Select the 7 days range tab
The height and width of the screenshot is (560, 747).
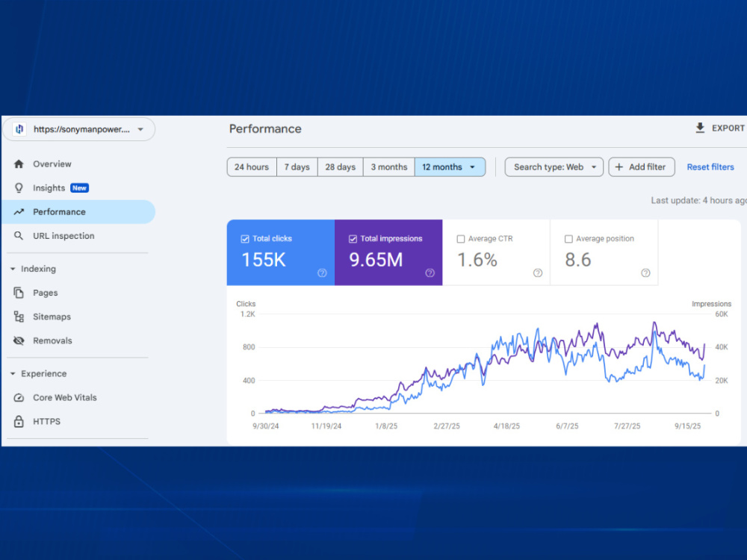(297, 167)
